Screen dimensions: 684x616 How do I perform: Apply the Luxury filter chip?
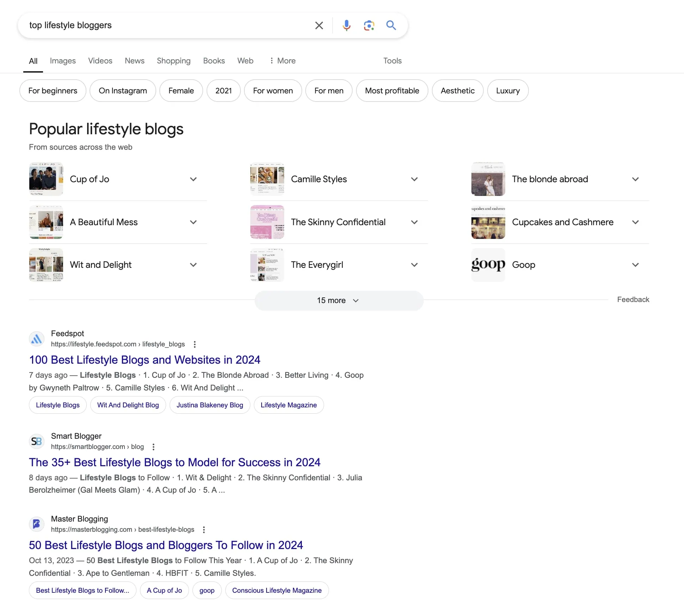pyautogui.click(x=508, y=91)
